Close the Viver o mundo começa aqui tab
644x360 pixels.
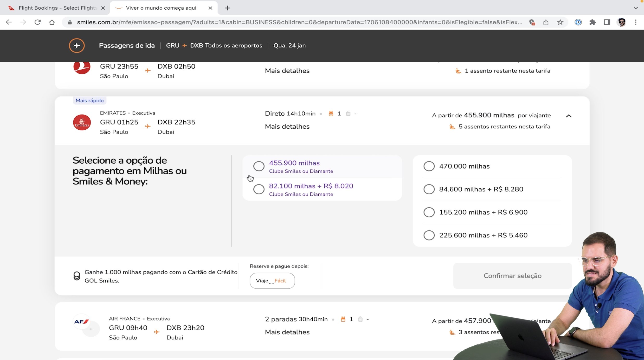[210, 8]
